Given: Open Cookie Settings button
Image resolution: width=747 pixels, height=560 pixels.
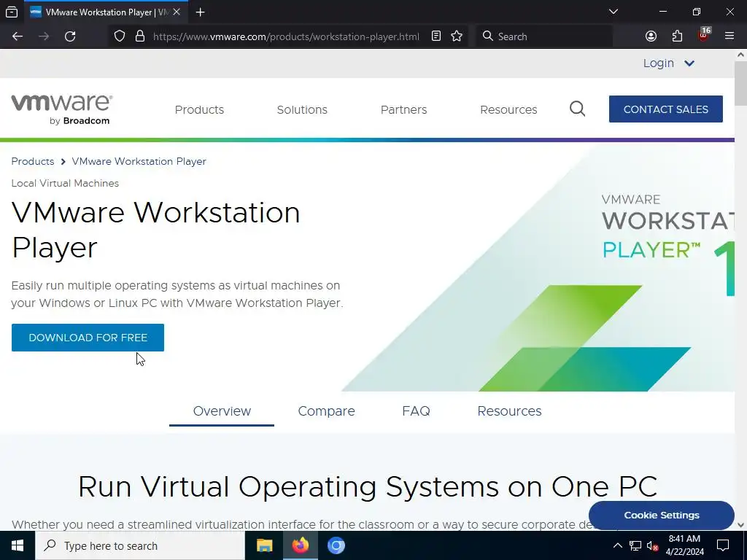Looking at the screenshot, I should 661,516.
